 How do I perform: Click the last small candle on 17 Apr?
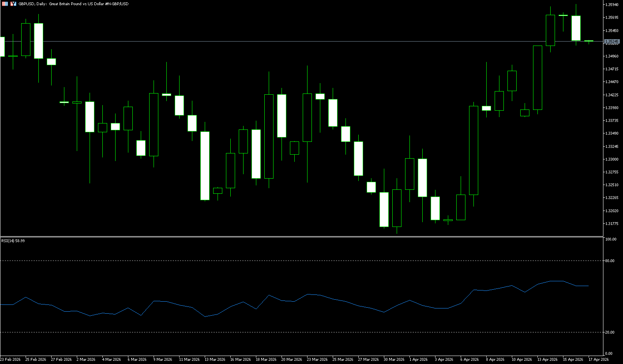tap(589, 41)
